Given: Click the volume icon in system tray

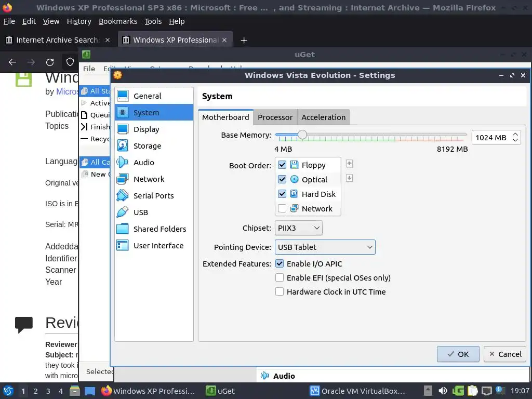Looking at the screenshot, I should [443, 391].
